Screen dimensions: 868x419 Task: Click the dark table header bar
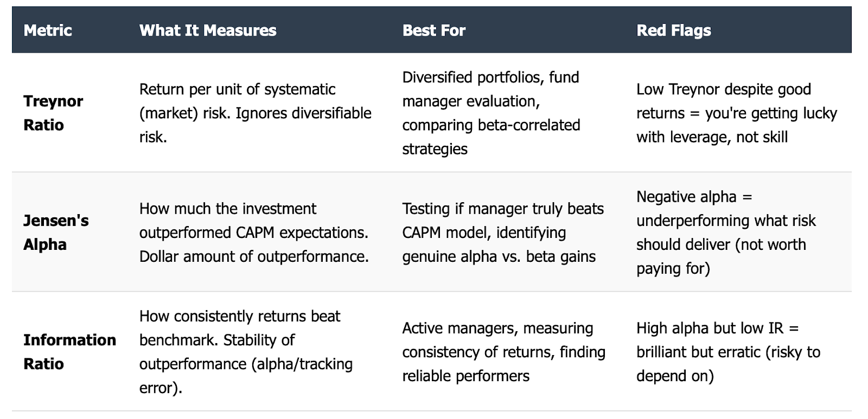[432, 30]
